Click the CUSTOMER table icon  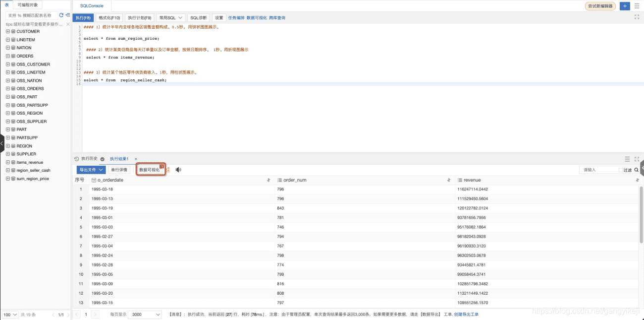point(13,31)
